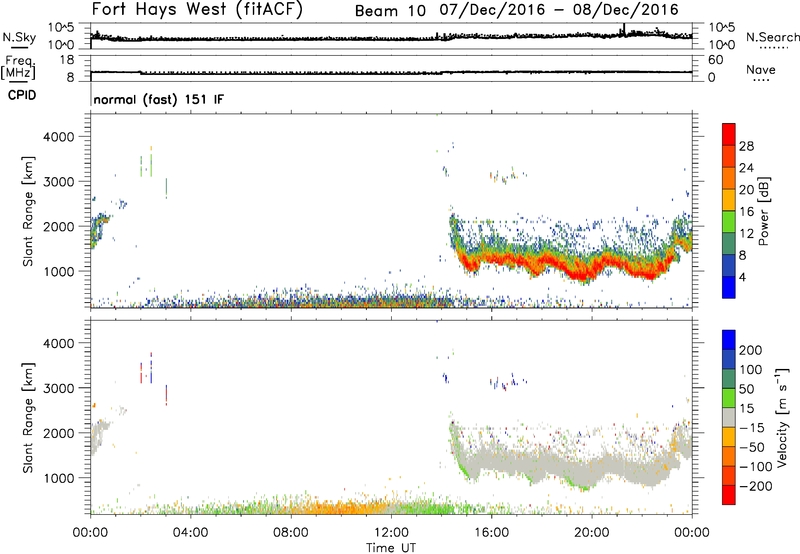Click the date range 07/Dec/2016 - 08/Dec/2016

click(559, 10)
